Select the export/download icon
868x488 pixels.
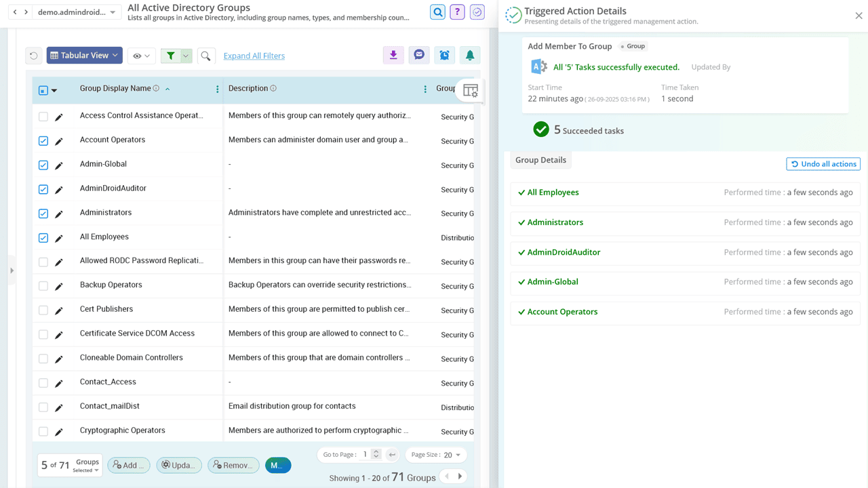[393, 55]
